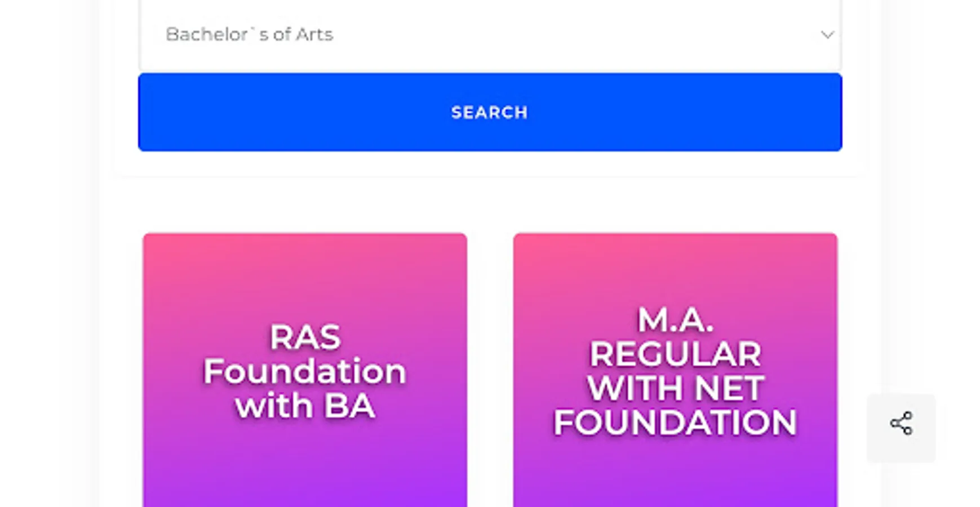Select the "Bachelor's of Arts" text in the combo box
The image size is (980, 507).
pyautogui.click(x=249, y=35)
